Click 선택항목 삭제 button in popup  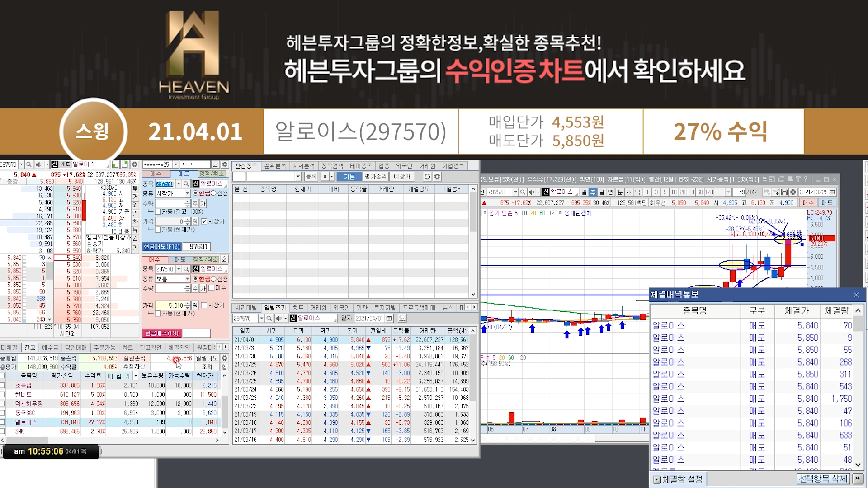coord(823,479)
